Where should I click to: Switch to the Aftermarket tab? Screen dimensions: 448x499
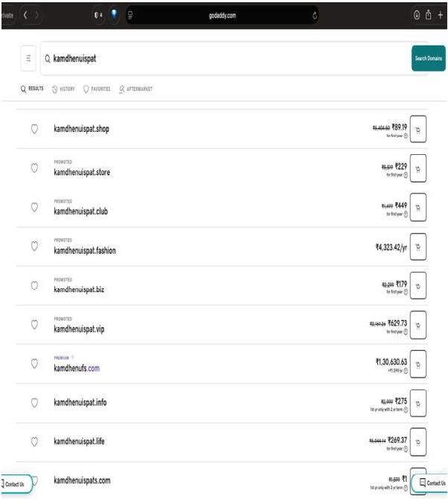[x=135, y=89]
